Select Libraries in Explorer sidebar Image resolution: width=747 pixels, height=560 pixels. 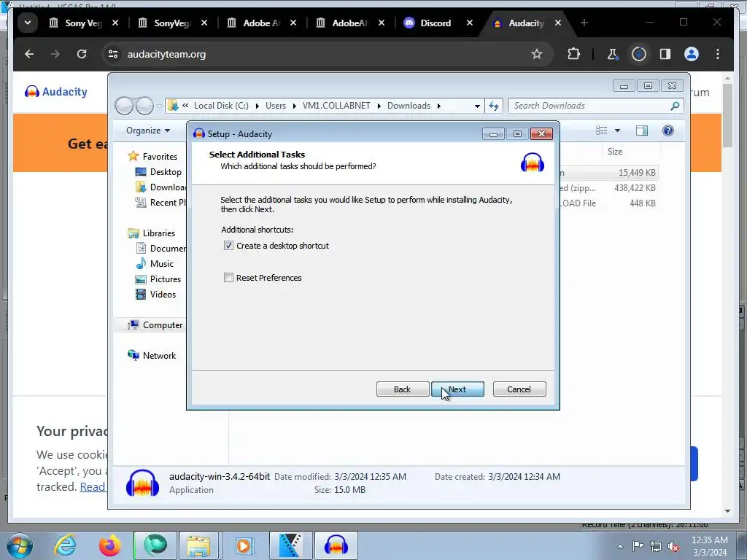[152, 233]
